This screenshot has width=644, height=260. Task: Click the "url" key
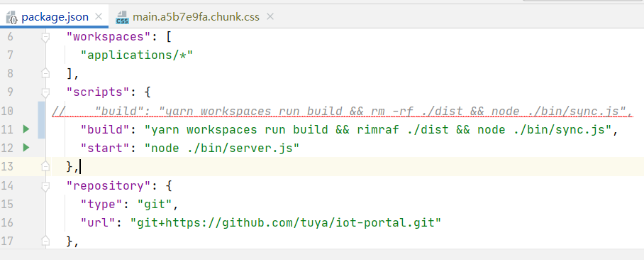click(98, 222)
